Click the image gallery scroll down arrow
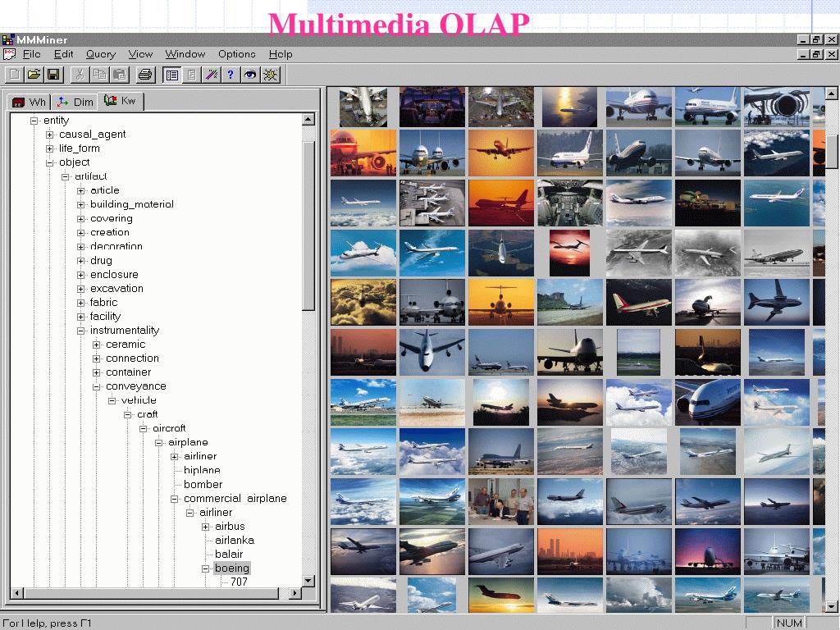The height and width of the screenshot is (630, 840). pyautogui.click(x=831, y=607)
